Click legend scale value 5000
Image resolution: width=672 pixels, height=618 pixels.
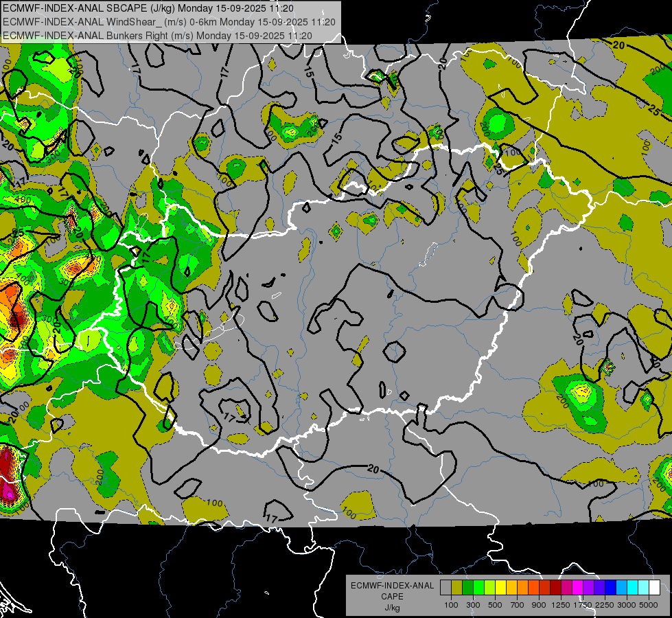coord(649,605)
